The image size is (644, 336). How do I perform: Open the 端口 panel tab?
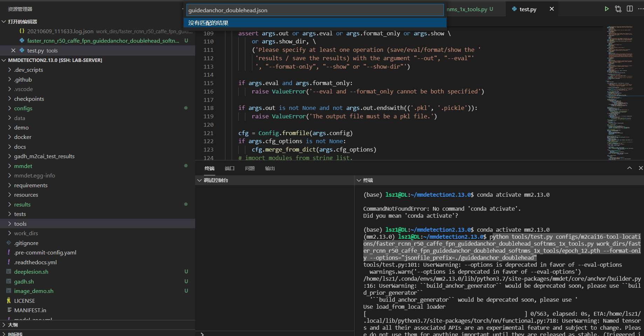pyautogui.click(x=229, y=168)
